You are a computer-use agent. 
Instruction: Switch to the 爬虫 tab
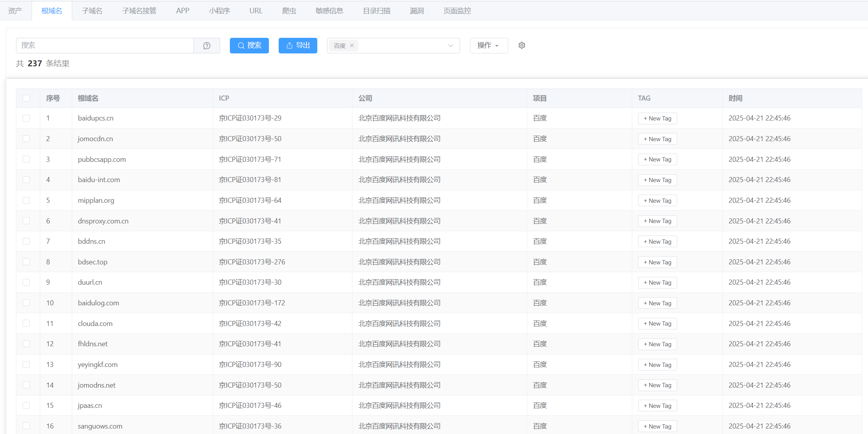[x=289, y=11]
